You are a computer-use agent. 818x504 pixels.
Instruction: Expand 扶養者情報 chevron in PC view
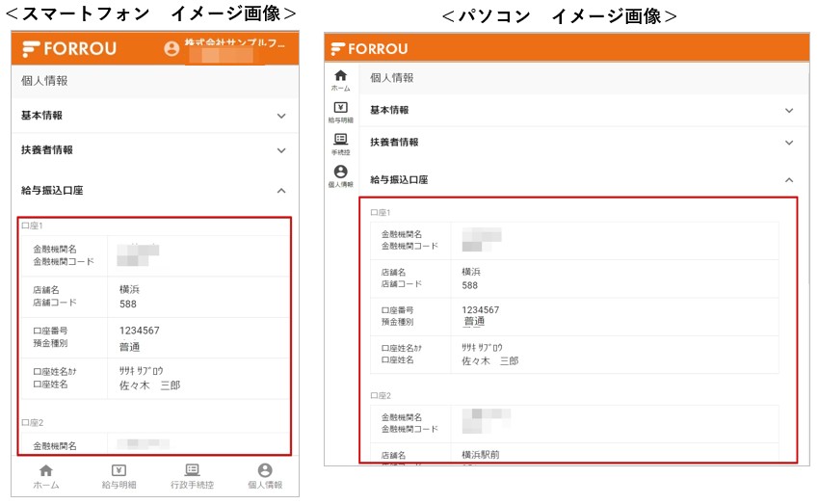pos(789,143)
